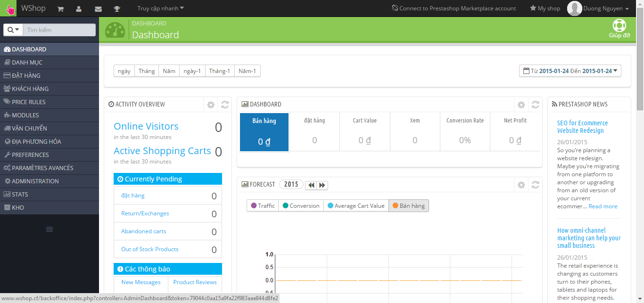Refresh the Forecast panel
This screenshot has height=303, width=644.
(x=535, y=185)
